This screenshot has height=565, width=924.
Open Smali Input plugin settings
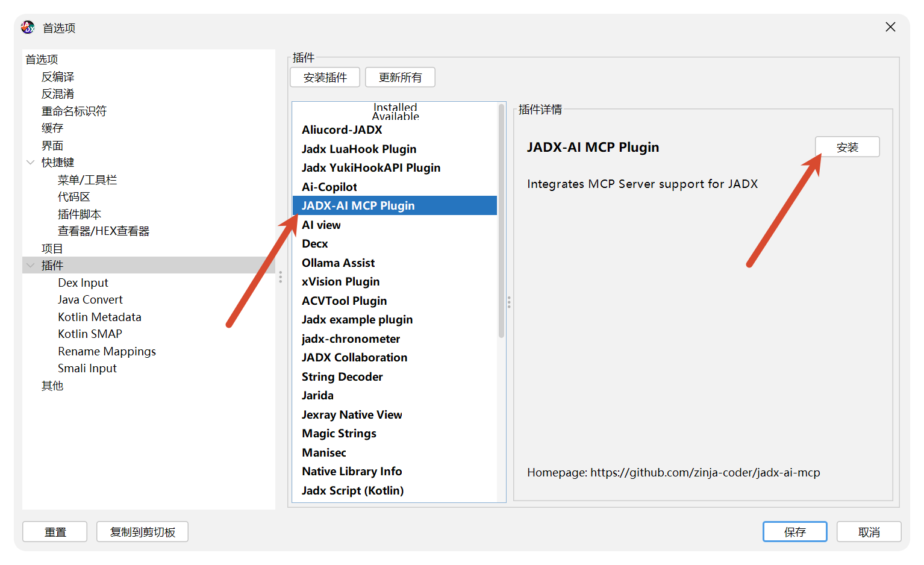coord(87,369)
